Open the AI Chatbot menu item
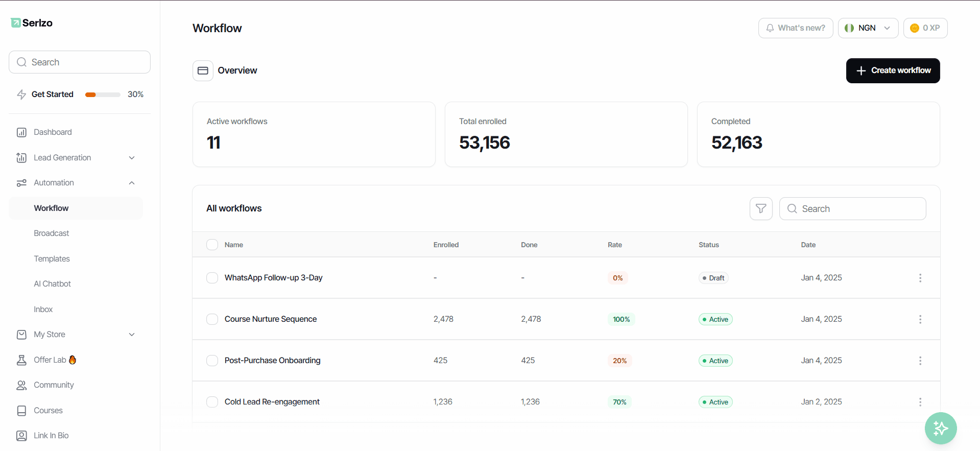 [52, 284]
